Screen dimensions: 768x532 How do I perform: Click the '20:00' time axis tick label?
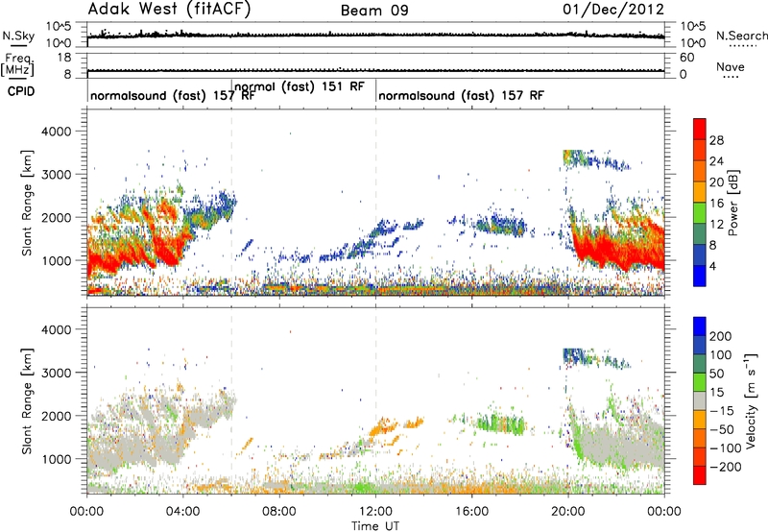click(567, 512)
